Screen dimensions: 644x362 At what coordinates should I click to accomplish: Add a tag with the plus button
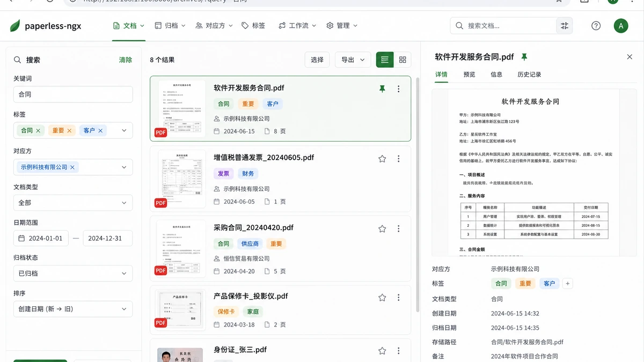tap(568, 284)
